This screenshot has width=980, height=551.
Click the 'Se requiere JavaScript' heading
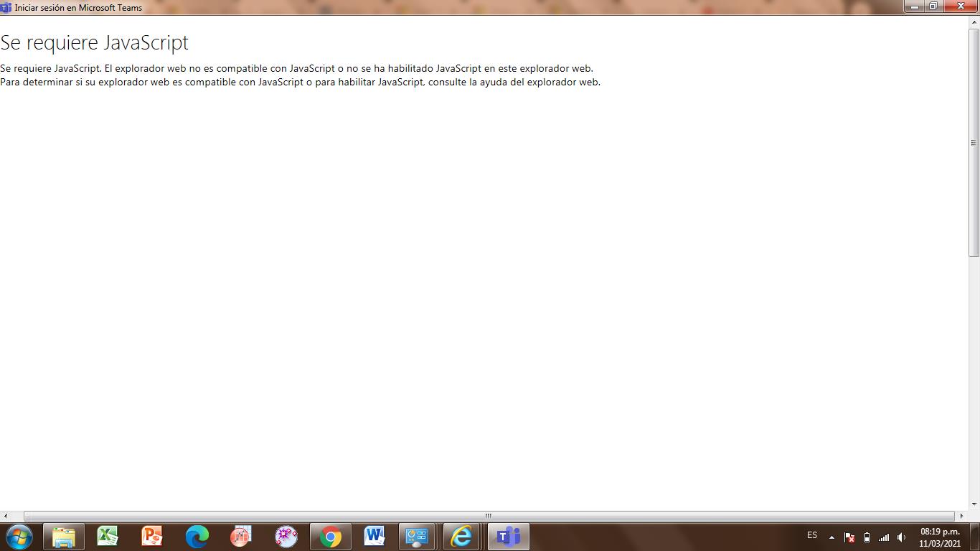(x=94, y=42)
